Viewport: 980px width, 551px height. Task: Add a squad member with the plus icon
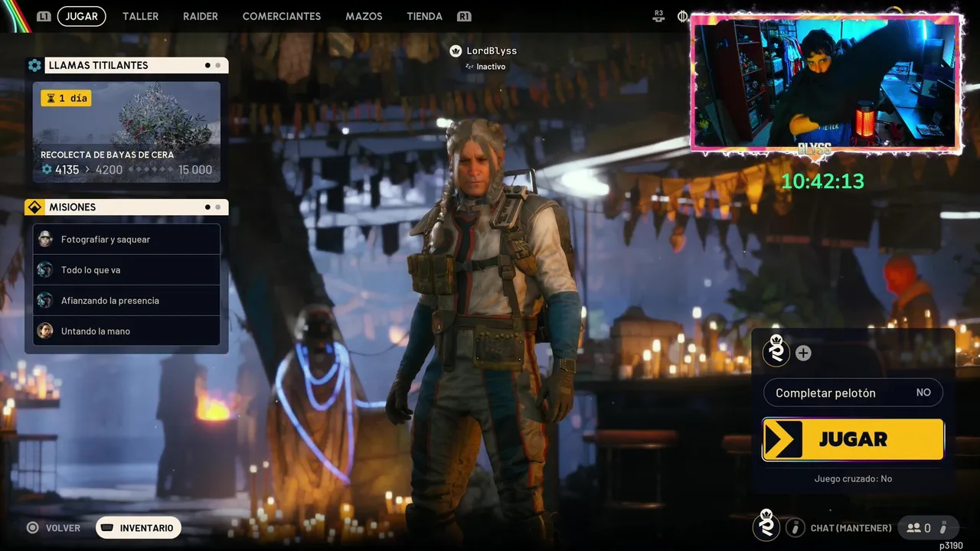(x=803, y=353)
